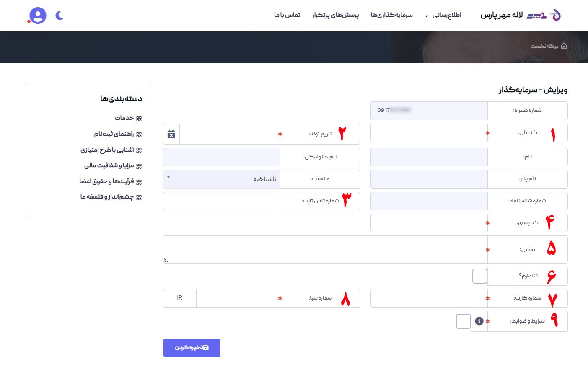Click into the نشانی address textarea

coord(325,249)
